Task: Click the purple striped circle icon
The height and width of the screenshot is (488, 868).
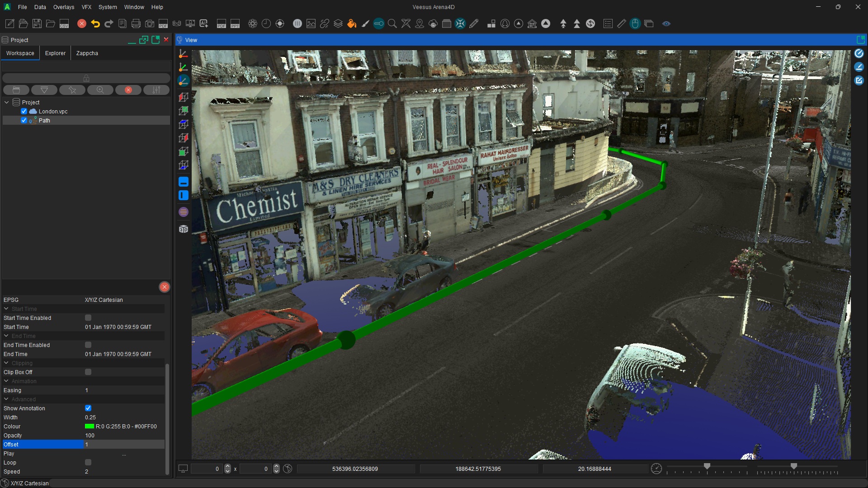Action: click(x=183, y=212)
